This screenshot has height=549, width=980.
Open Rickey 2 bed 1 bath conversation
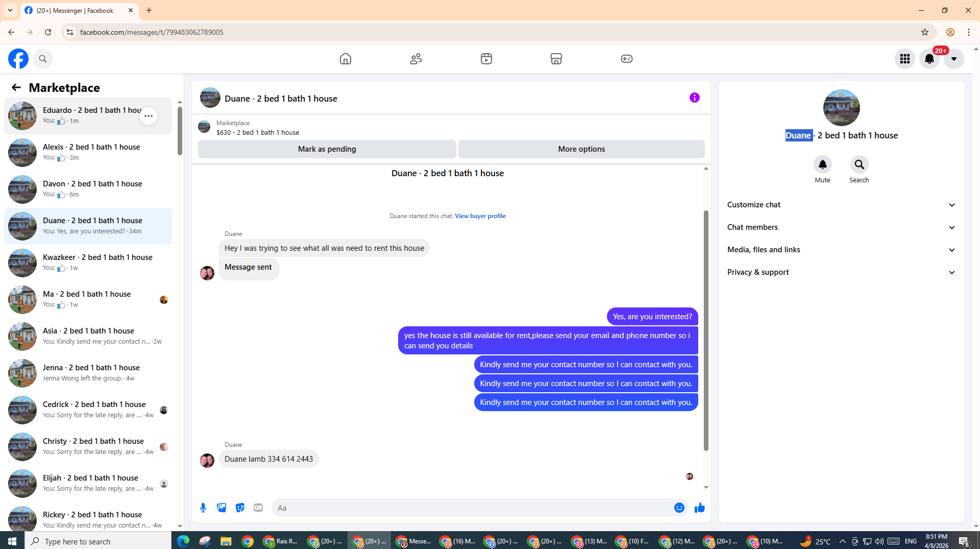click(88, 518)
